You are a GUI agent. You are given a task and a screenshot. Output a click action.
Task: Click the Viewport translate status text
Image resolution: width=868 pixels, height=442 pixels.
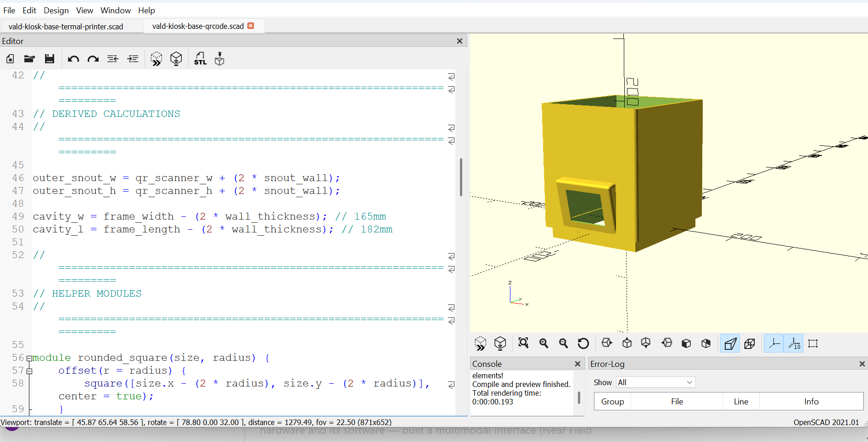pyautogui.click(x=196, y=422)
